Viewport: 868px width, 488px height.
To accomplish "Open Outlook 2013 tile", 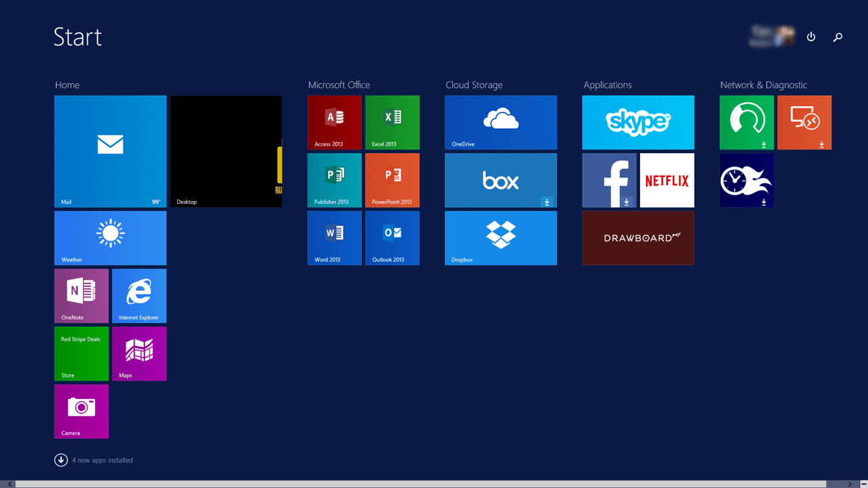I will (x=392, y=238).
